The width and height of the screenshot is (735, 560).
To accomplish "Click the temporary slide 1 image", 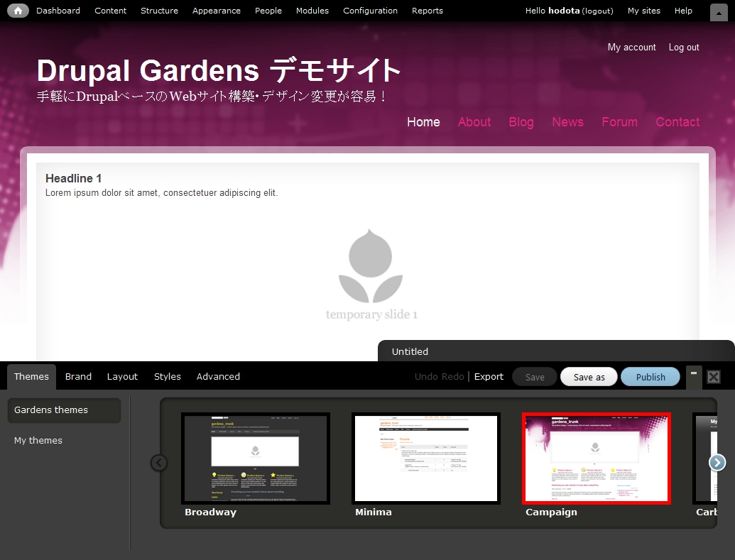I will coord(371,275).
